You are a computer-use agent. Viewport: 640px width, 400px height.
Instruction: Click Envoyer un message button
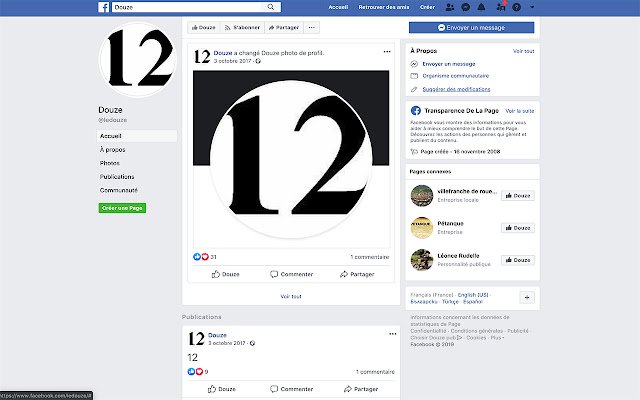(x=471, y=27)
